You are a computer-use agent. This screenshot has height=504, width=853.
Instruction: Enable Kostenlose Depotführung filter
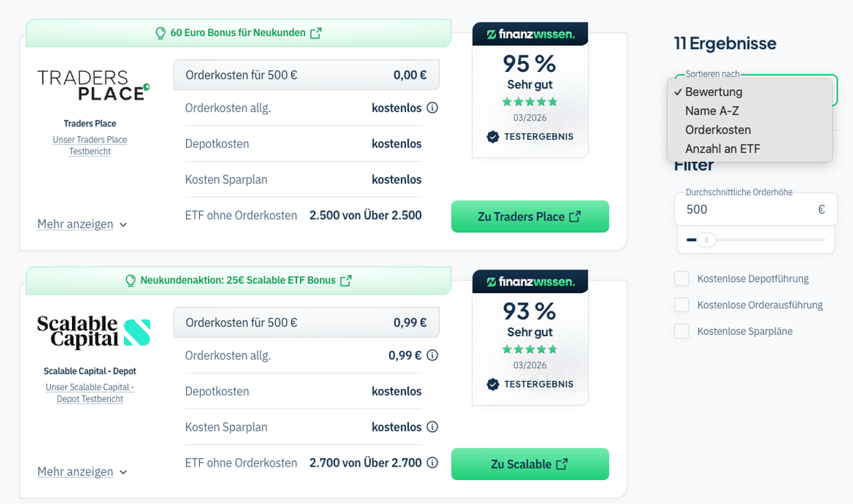coord(681,278)
